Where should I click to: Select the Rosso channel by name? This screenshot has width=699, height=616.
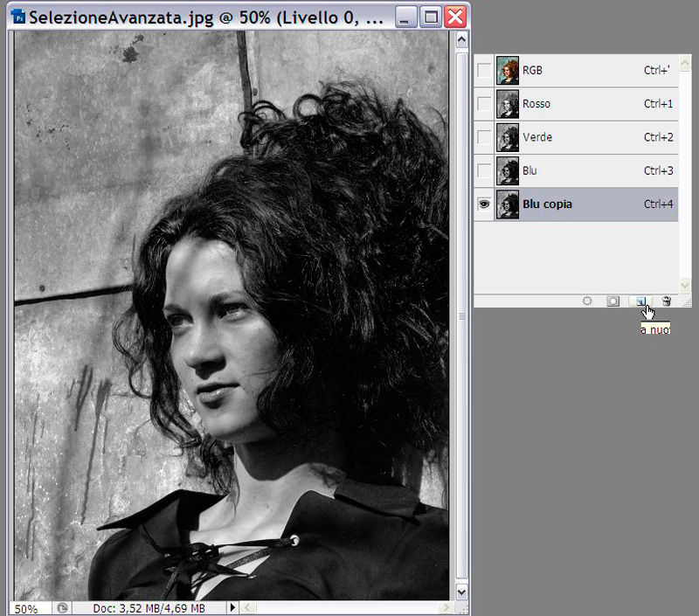click(x=536, y=104)
